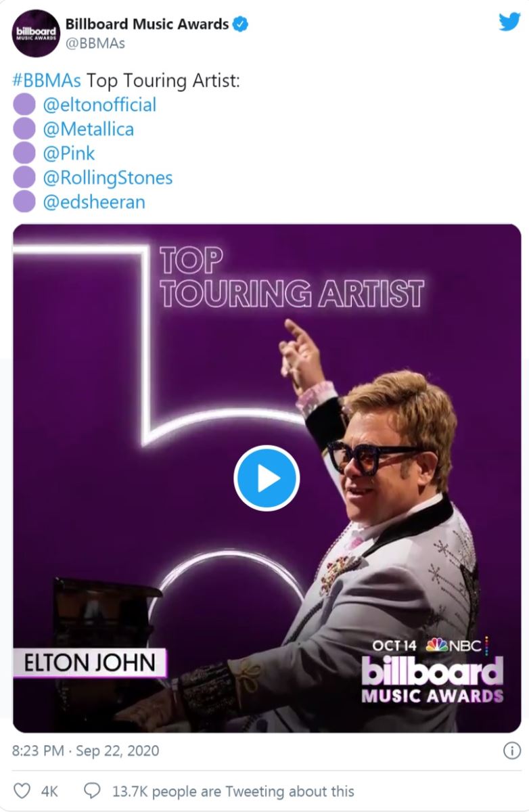Click the verified badge beside the account name
Image resolution: width=529 pixels, height=812 pixels.
241,24
